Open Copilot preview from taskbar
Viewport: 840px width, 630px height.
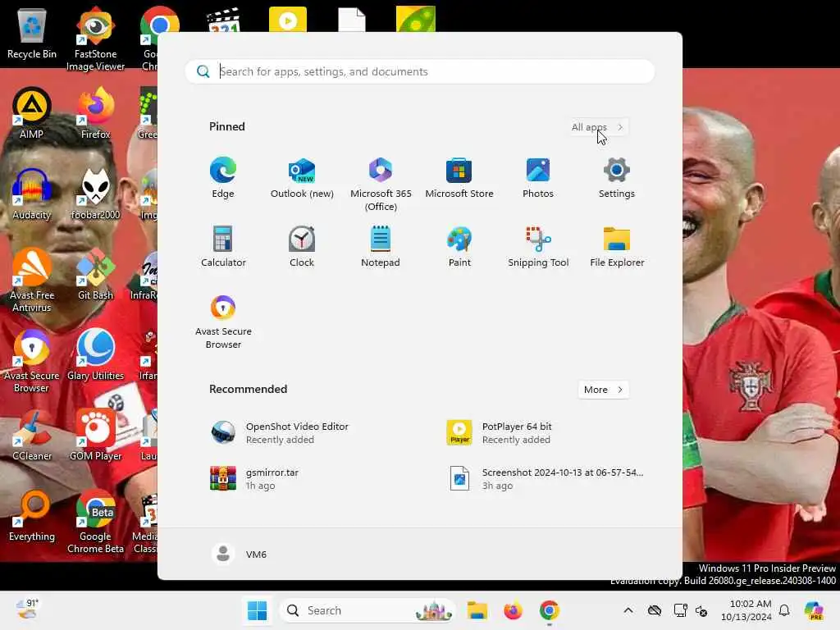(x=815, y=610)
